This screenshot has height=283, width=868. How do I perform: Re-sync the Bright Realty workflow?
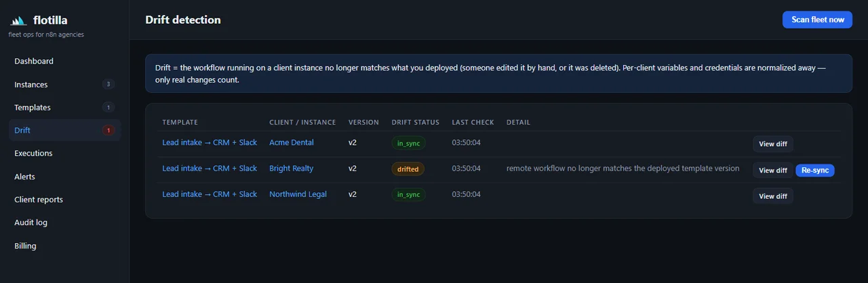[x=815, y=171]
